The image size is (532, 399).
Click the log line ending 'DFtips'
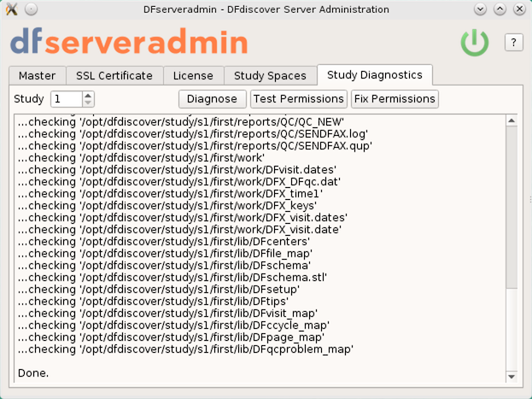point(154,302)
